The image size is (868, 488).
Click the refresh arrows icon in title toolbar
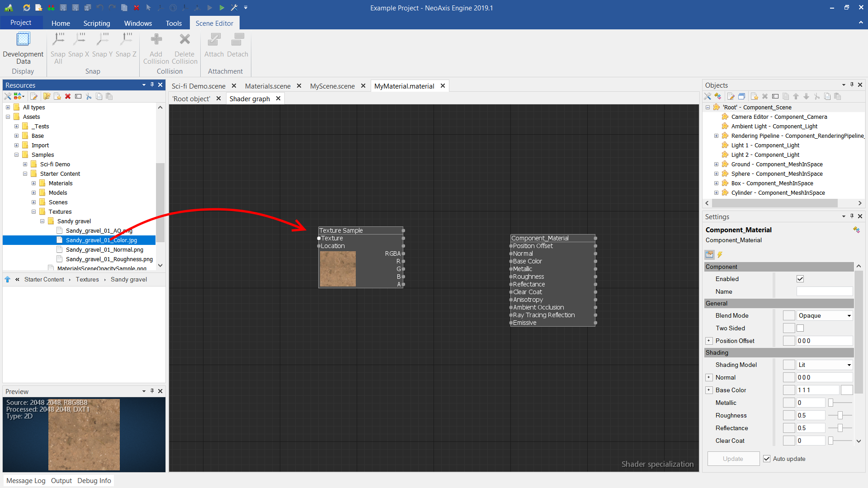click(x=27, y=8)
